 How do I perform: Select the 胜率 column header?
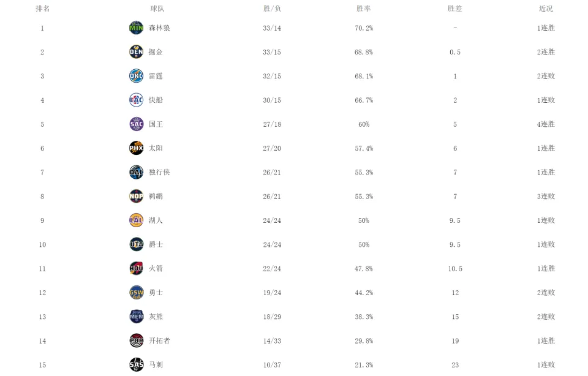[363, 9]
